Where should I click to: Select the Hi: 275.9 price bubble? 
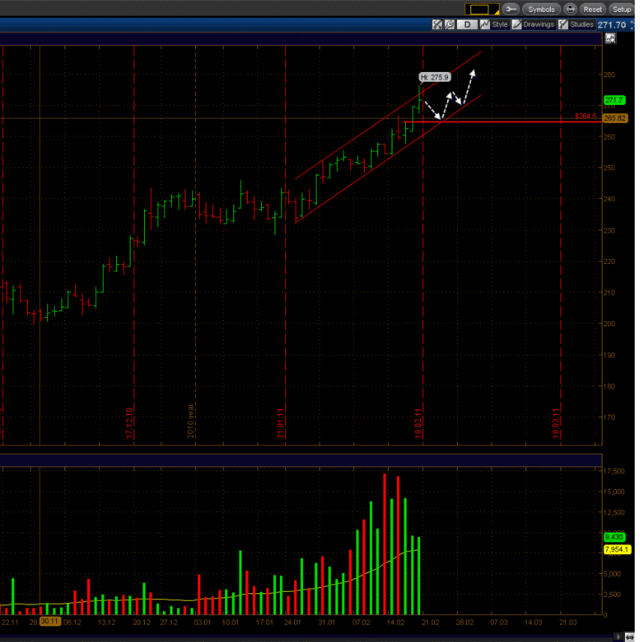pyautogui.click(x=435, y=76)
